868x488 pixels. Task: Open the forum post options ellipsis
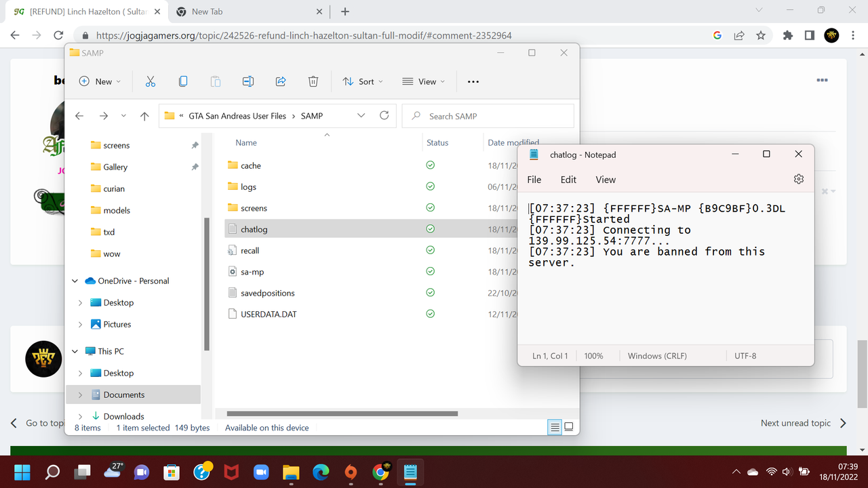coord(822,80)
